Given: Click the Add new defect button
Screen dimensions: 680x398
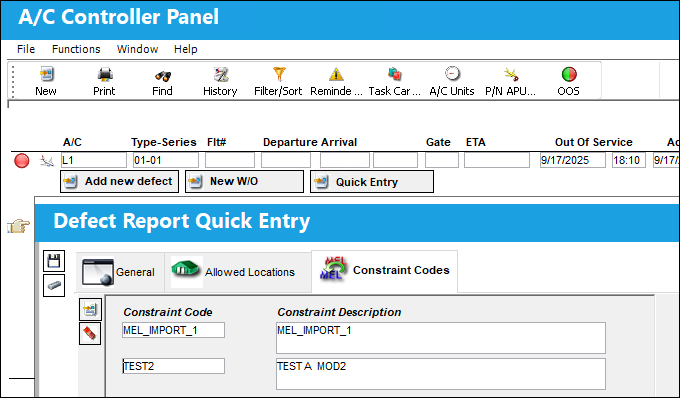Looking at the screenshot, I should pyautogui.click(x=119, y=181).
